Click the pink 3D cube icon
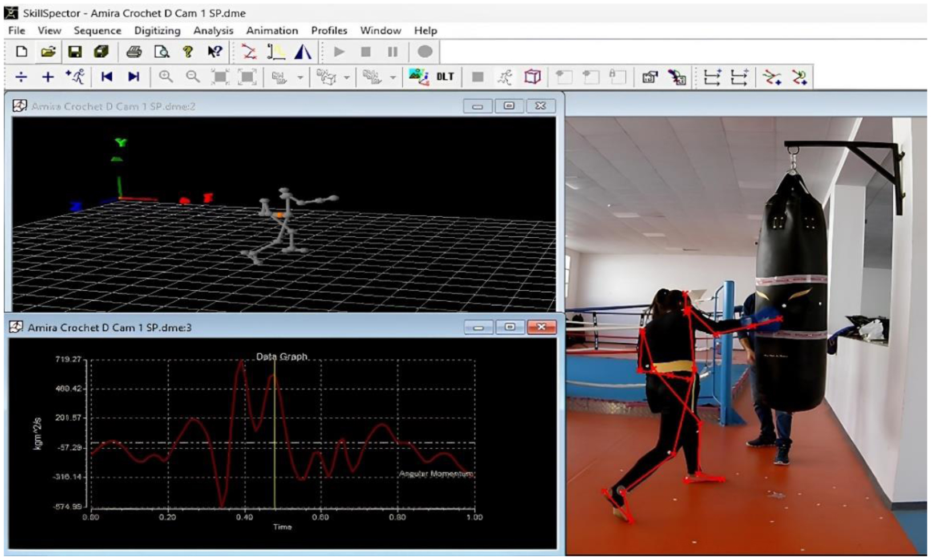Image resolution: width=931 pixels, height=560 pixels. pyautogui.click(x=532, y=77)
